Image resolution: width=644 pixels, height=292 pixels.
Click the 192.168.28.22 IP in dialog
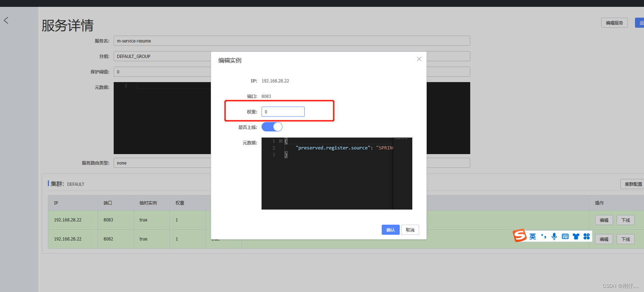(x=275, y=81)
